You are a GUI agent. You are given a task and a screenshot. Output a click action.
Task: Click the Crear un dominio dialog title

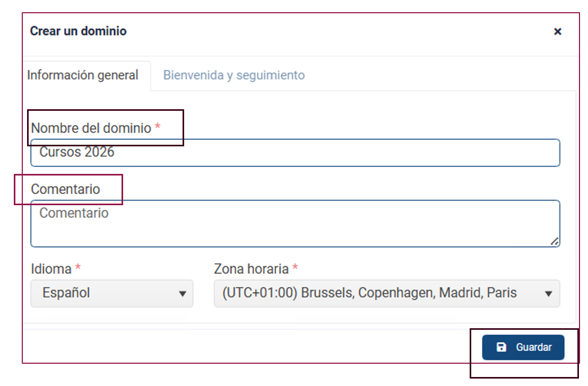(78, 31)
